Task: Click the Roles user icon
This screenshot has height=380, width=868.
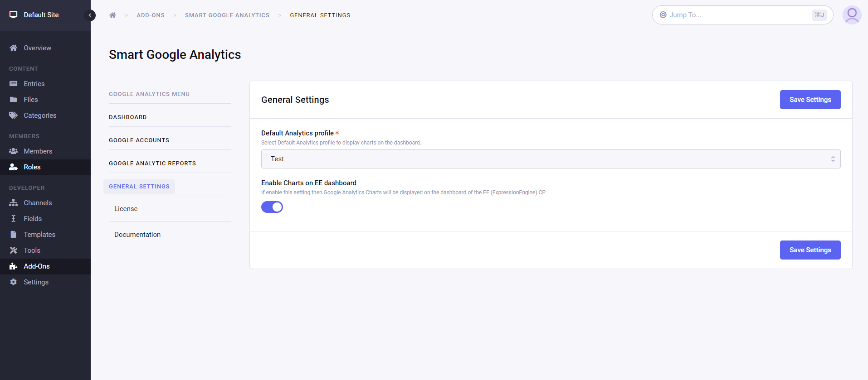Action: coord(13,167)
